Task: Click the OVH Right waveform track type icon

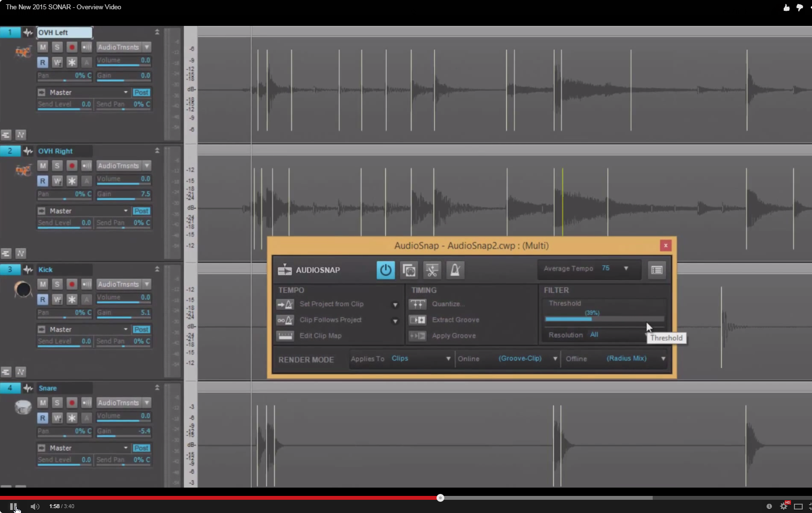Action: point(28,151)
